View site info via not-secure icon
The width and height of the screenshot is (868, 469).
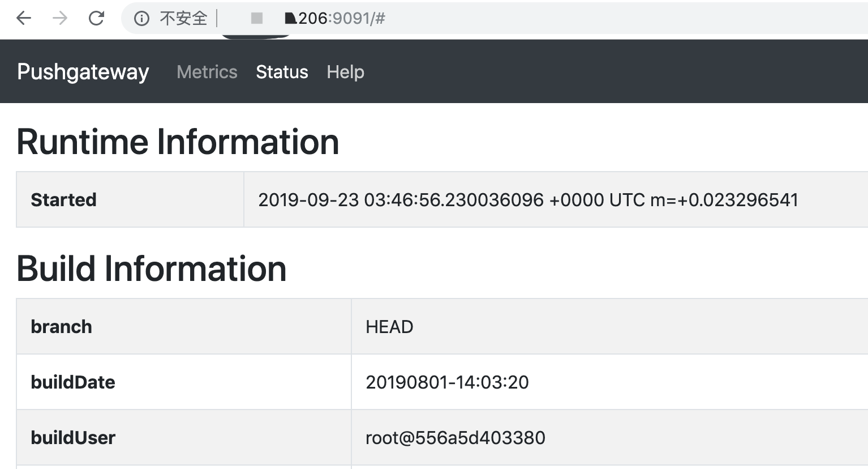coord(141,19)
